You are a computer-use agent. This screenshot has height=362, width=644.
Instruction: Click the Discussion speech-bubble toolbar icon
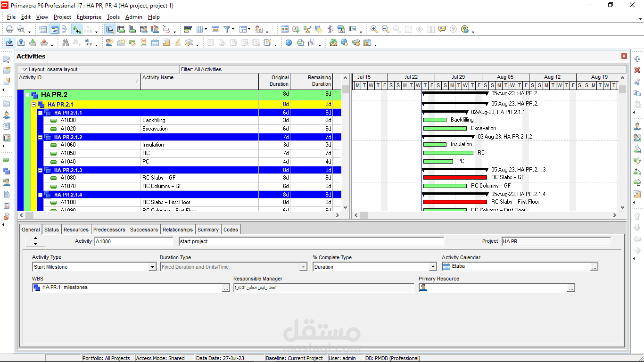point(442,29)
